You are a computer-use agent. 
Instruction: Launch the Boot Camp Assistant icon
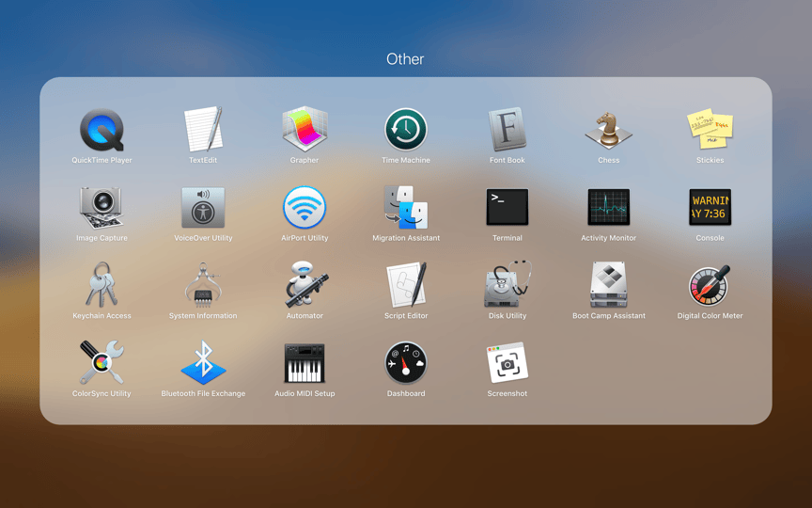(x=608, y=285)
